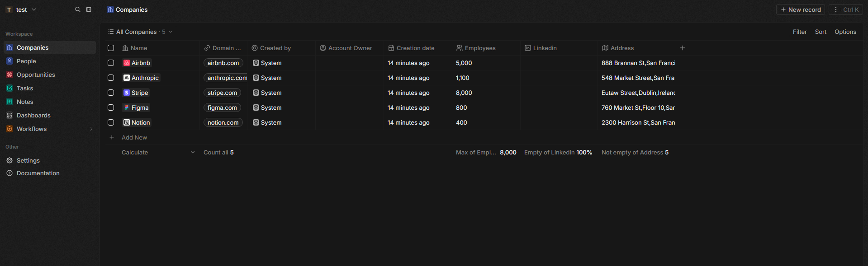Click the Opportunities target icon
This screenshot has height=266, width=868.
coord(9,75)
